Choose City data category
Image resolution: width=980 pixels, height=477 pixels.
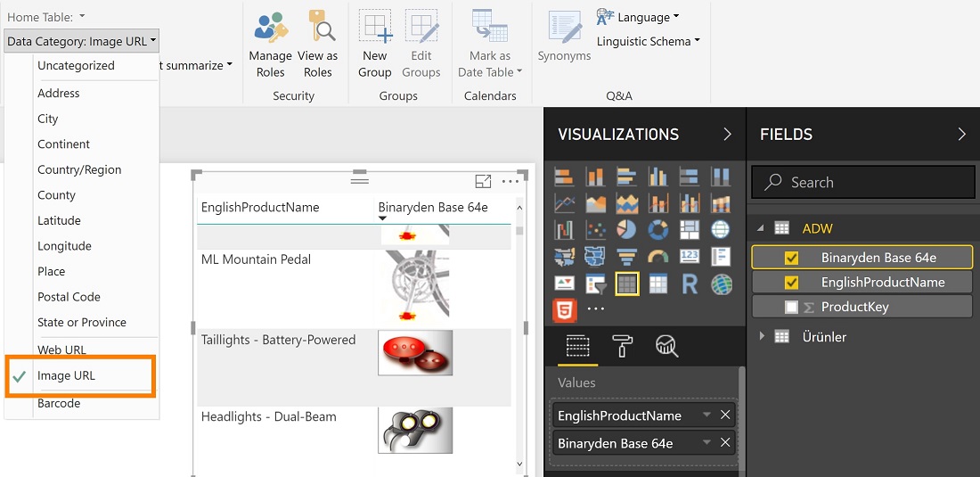pos(47,119)
